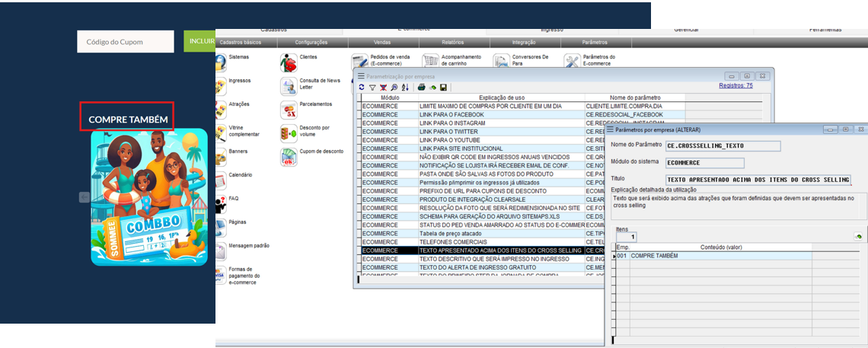The width and height of the screenshot is (868, 348).
Task: Click the Registros: 75 link
Action: pyautogui.click(x=736, y=85)
